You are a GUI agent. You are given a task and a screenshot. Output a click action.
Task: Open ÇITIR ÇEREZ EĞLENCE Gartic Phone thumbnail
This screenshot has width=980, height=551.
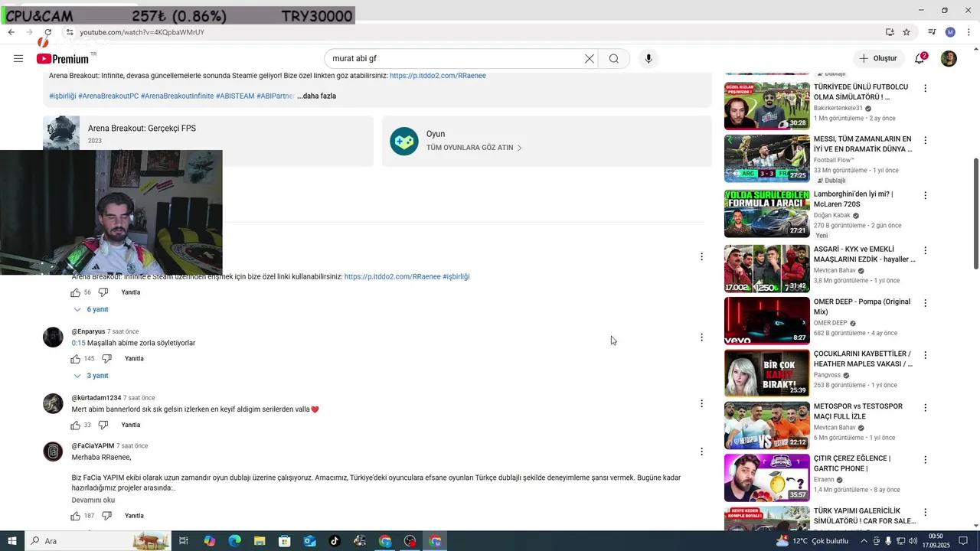tap(766, 478)
